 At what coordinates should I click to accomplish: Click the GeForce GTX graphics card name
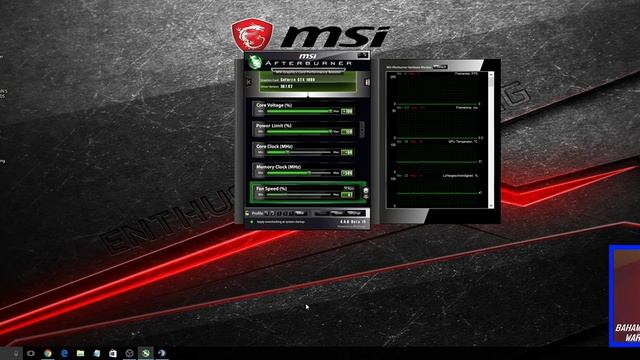[298, 80]
